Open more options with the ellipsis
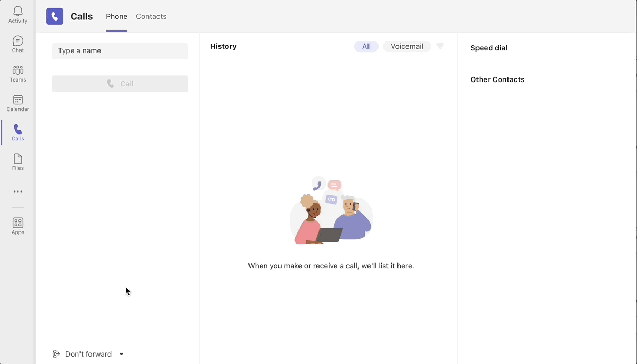The width and height of the screenshot is (637, 364). [x=17, y=191]
